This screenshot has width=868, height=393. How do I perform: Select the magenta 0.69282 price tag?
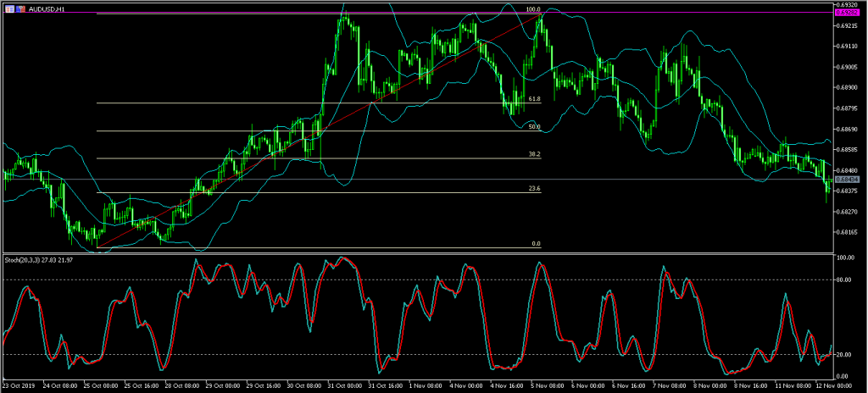848,13
